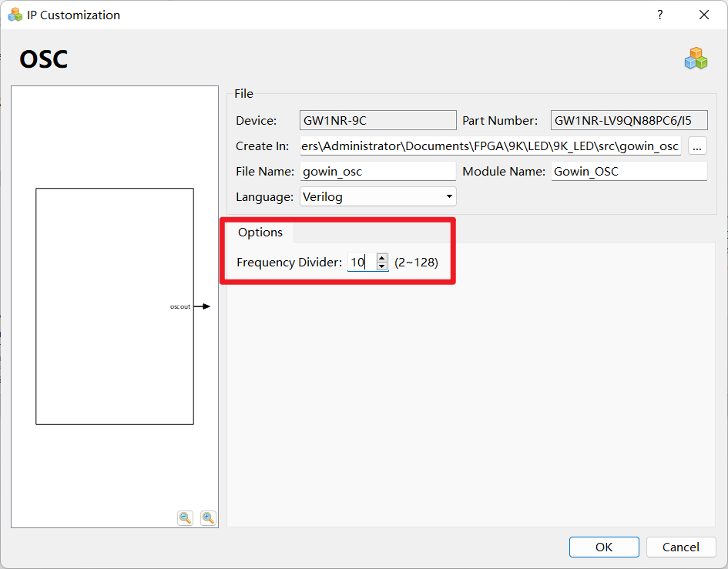Viewport: 728px width, 569px height.
Task: Increase Frequency Divider with up arrow
Action: point(381,258)
